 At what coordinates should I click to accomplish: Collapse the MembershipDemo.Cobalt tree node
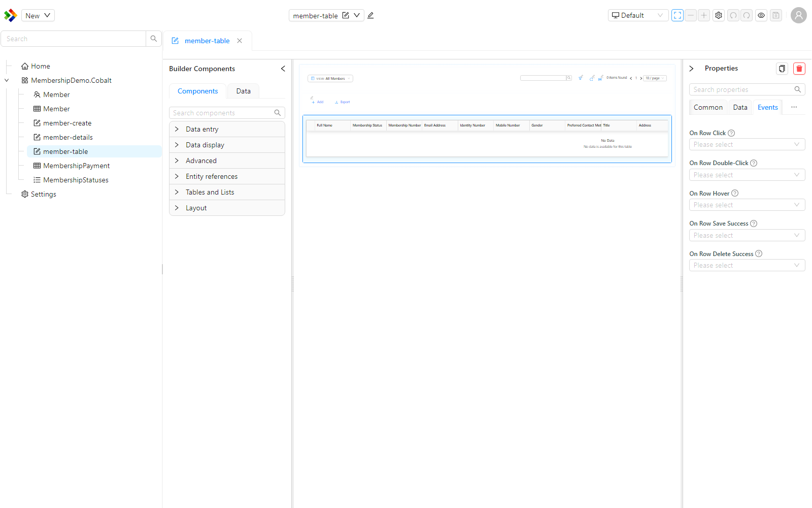pyautogui.click(x=7, y=80)
